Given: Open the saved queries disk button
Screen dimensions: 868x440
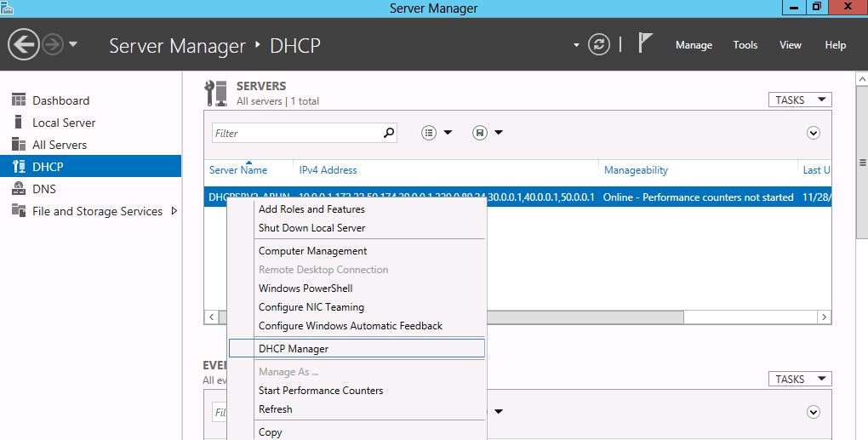Looking at the screenshot, I should pos(480,133).
